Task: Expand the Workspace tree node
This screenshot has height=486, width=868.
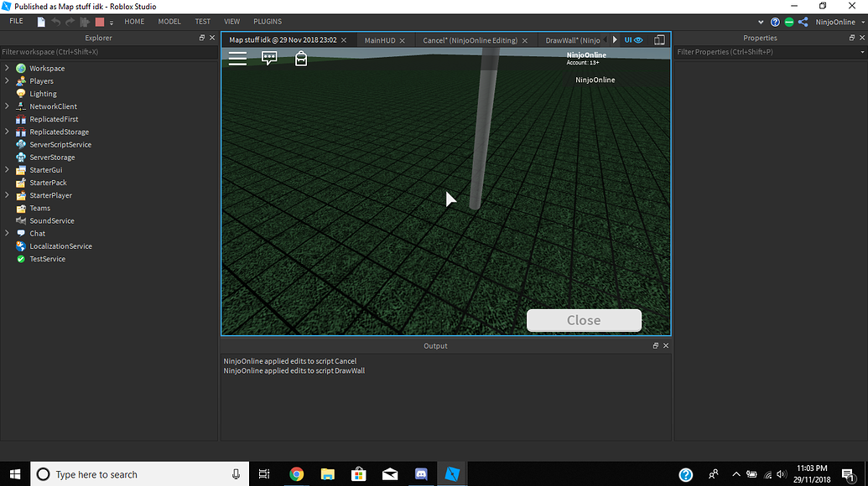Action: (7, 68)
